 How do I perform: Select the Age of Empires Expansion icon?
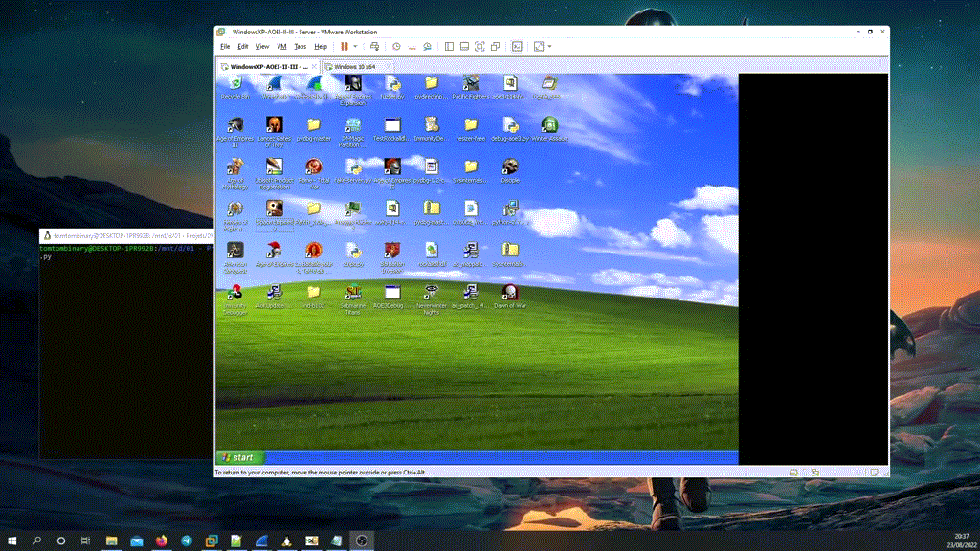pyautogui.click(x=353, y=91)
